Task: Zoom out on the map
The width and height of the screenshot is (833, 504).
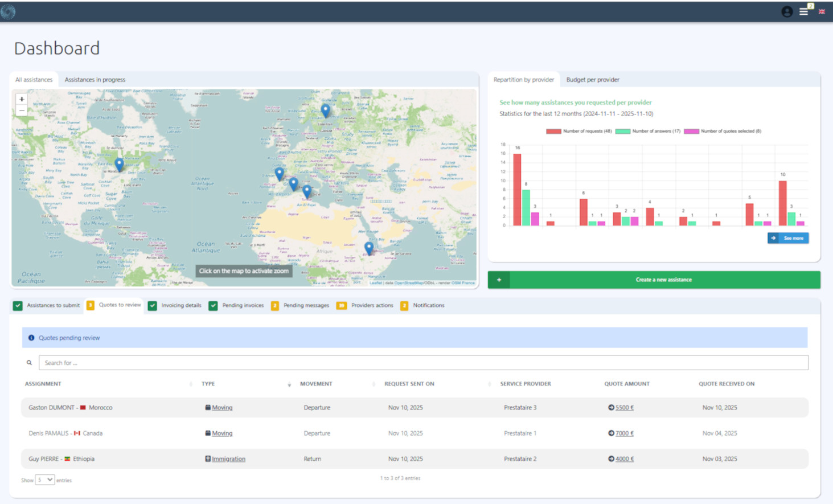Action: (x=22, y=110)
